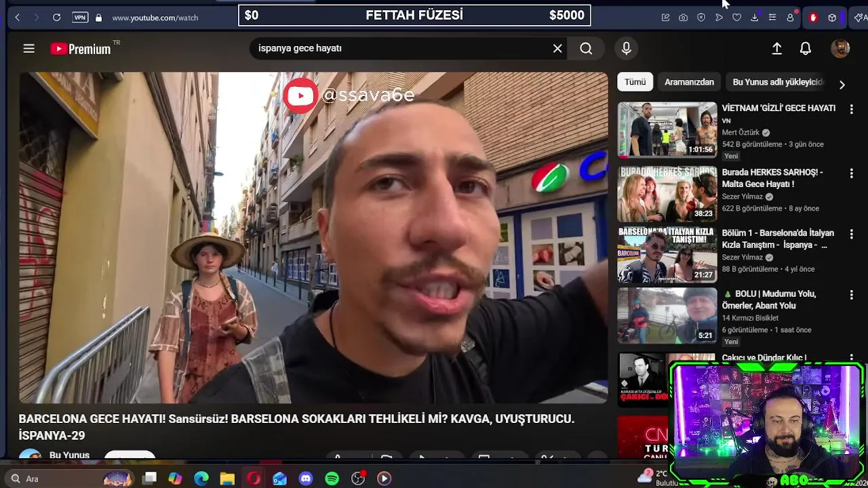The width and height of the screenshot is (868, 488).
Task: Open OBS Studio from the taskbar
Action: (x=358, y=479)
